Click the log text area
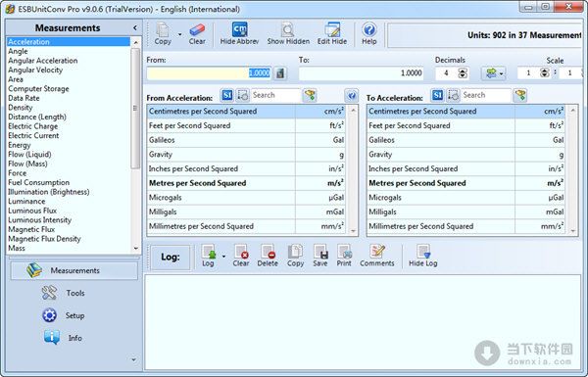 pos(363,322)
